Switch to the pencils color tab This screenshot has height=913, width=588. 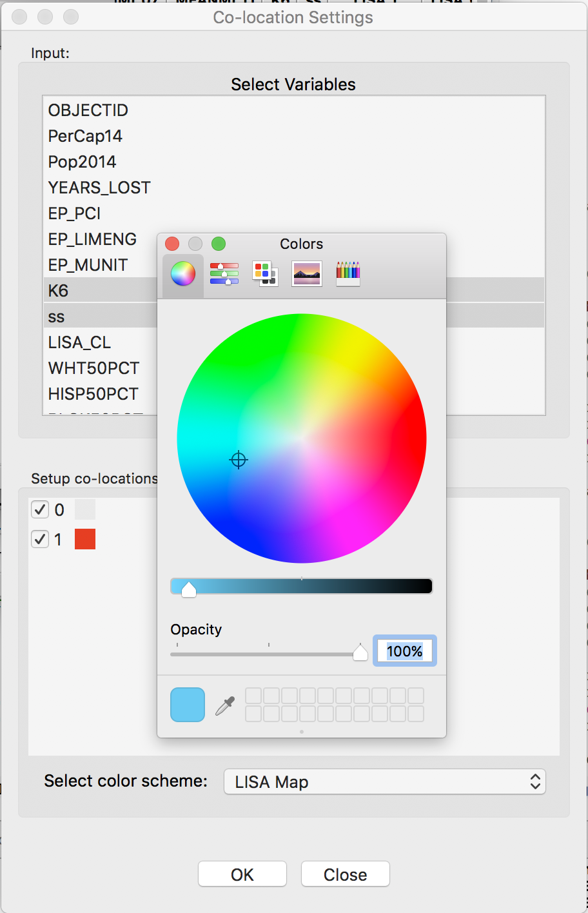348,274
